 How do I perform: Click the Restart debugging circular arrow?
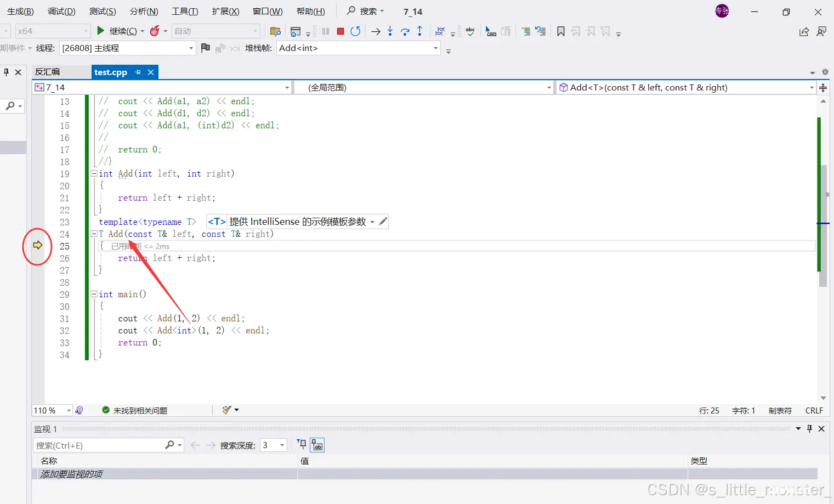[x=355, y=31]
